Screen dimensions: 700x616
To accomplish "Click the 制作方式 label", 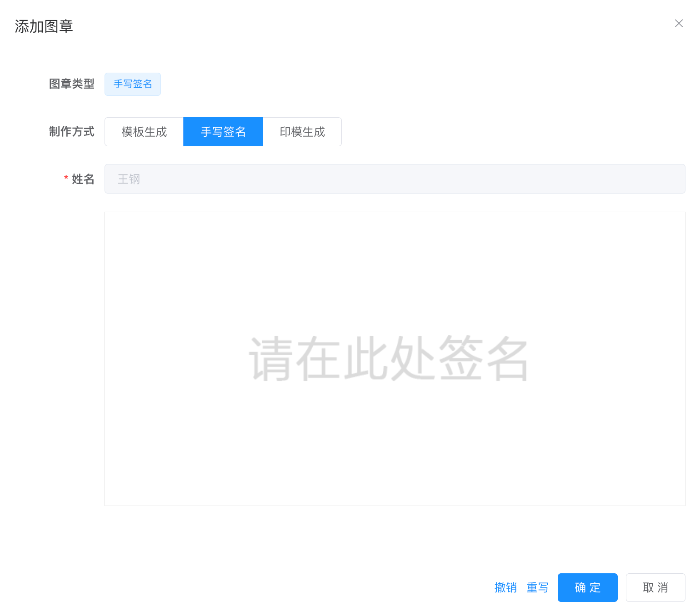I will coord(72,132).
